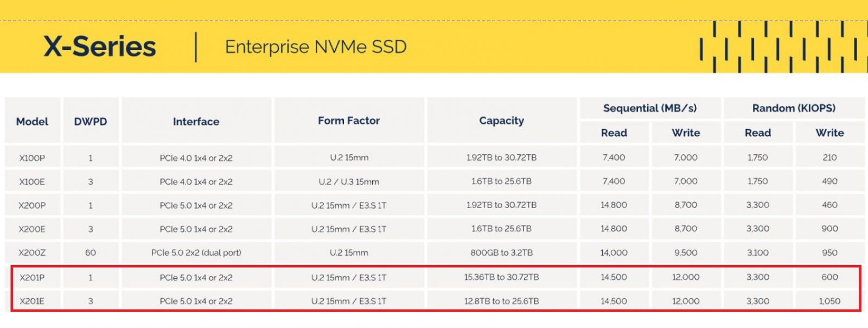Click the Sequential (MB/s) header

click(649, 108)
